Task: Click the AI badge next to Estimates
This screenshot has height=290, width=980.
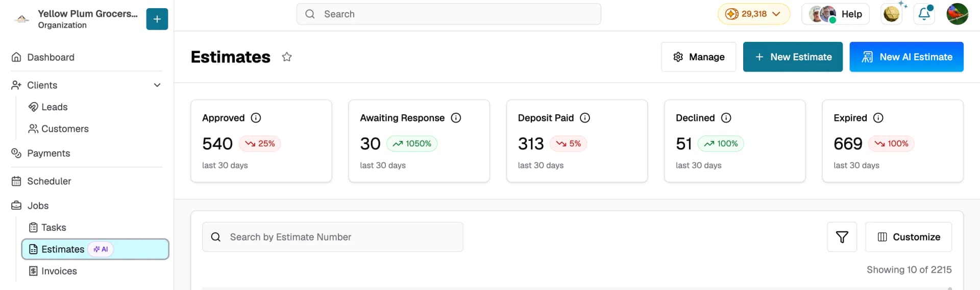Action: [x=101, y=249]
